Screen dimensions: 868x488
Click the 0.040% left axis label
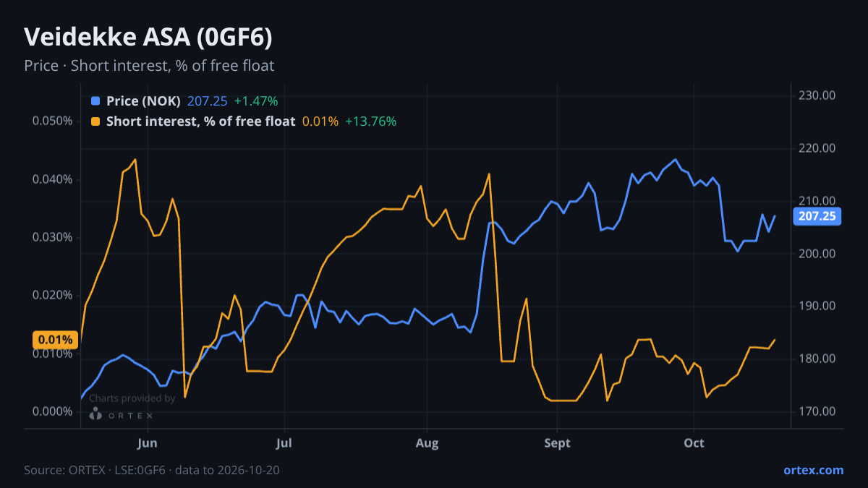[x=53, y=179]
